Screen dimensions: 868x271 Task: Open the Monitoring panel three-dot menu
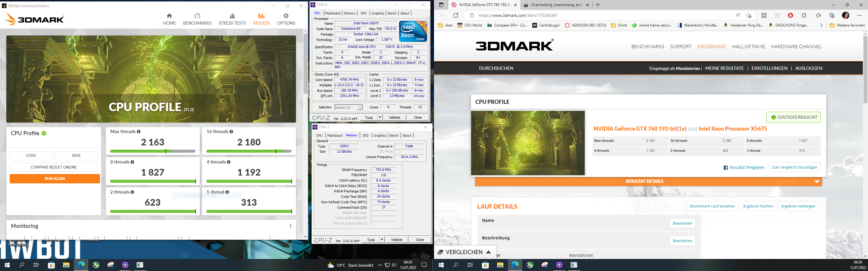pyautogui.click(x=291, y=226)
